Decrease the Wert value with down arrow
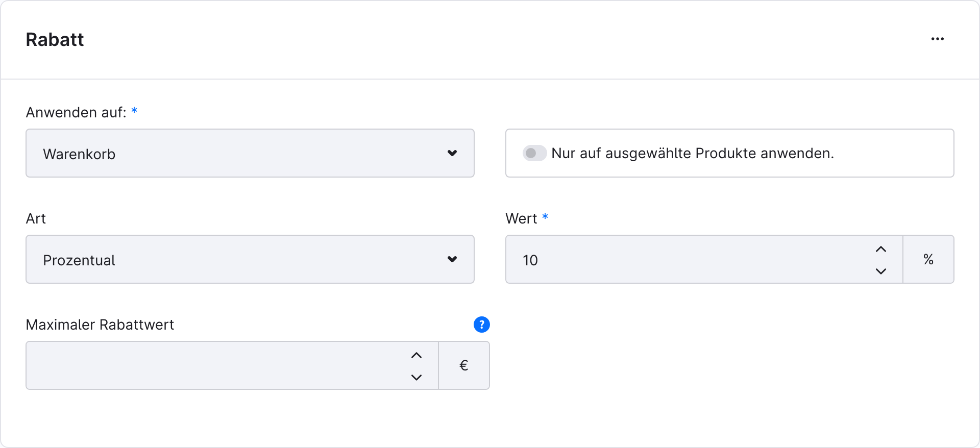This screenshot has width=980, height=448. (x=881, y=271)
